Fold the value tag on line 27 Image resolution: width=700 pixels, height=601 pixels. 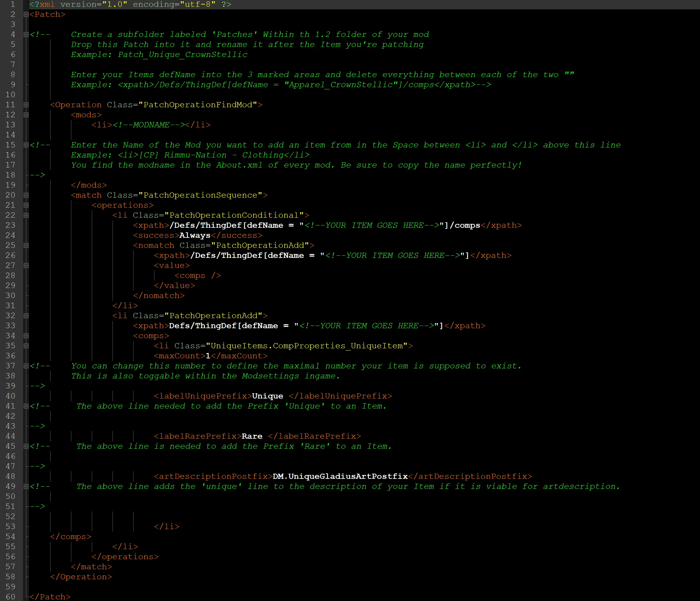coord(26,266)
